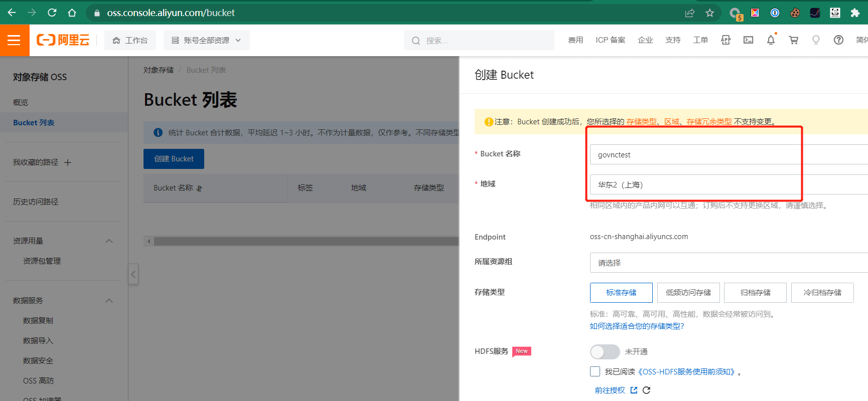Viewport: 868px width, 401px height.
Task: Collapse the 数据服务 section
Action: click(x=109, y=301)
